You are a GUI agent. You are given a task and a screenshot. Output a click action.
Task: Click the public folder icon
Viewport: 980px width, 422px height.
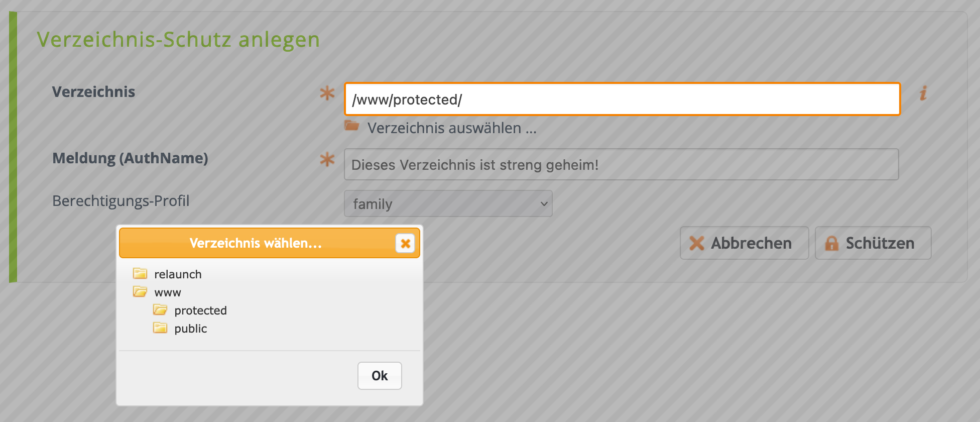(x=160, y=328)
